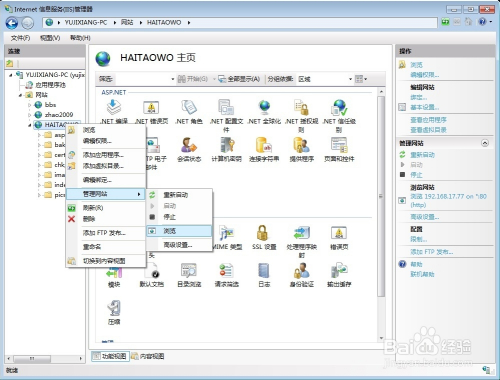Open the .NET 配置文件 feature icon
The image size is (500, 380).
226,107
